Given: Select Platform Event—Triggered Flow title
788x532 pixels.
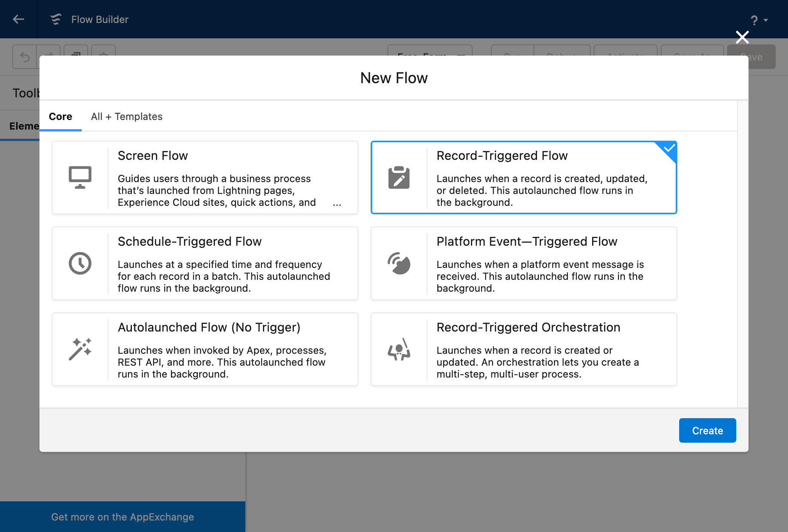Looking at the screenshot, I should coord(527,241).
